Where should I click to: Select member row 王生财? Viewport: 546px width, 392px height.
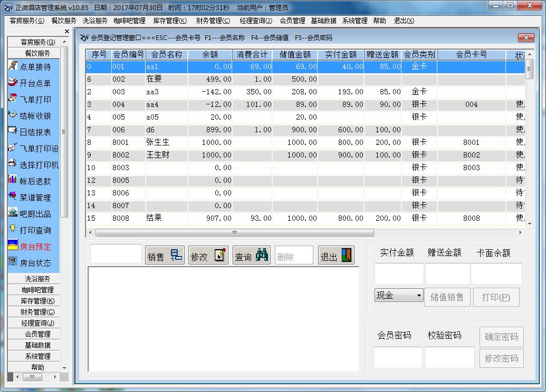tap(305, 155)
